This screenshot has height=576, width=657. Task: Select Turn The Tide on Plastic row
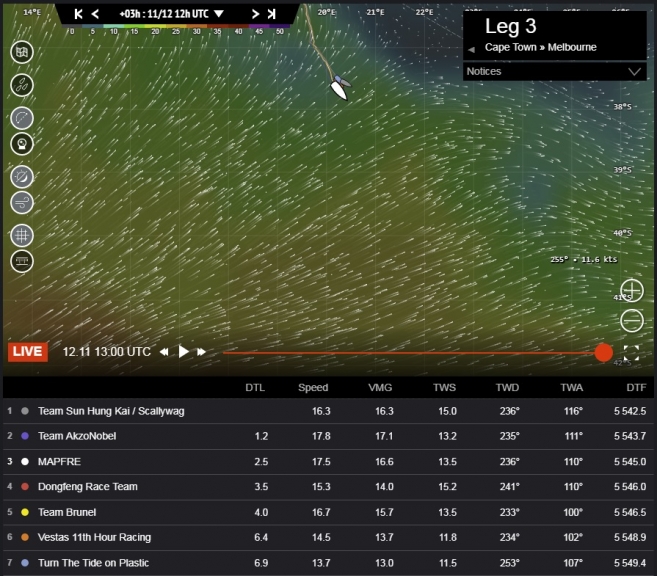(x=328, y=563)
